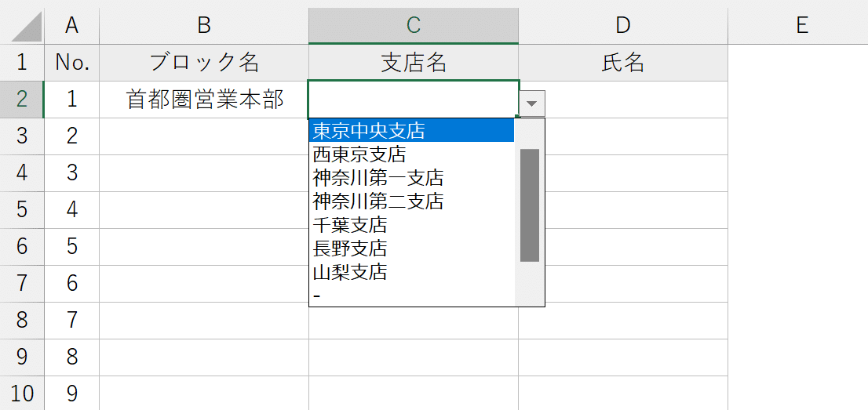The height and width of the screenshot is (410, 868).
Task: Click the dropdown list scrollbar thumb
Action: pos(530,205)
